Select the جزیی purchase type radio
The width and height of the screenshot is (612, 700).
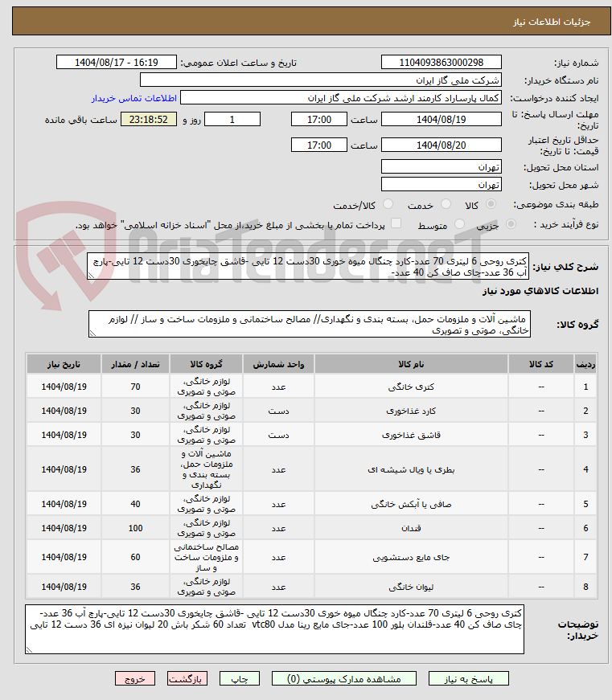511,223
